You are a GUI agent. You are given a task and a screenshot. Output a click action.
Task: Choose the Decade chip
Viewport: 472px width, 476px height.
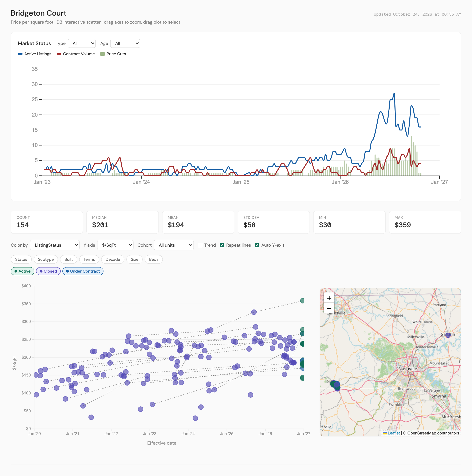(113, 260)
